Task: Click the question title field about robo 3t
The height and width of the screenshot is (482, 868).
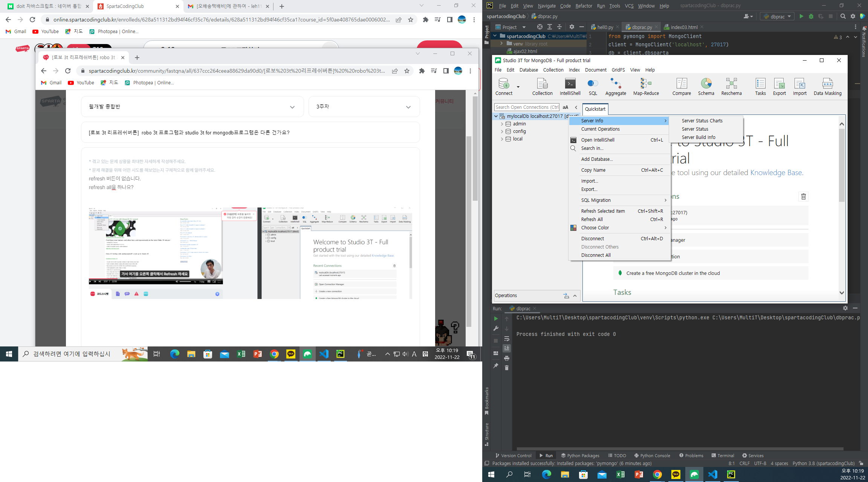Action: point(251,133)
